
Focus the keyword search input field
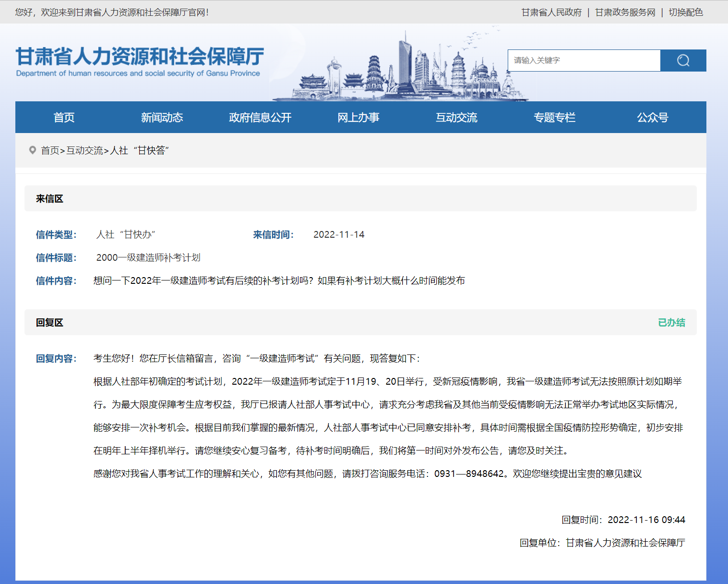coord(584,61)
